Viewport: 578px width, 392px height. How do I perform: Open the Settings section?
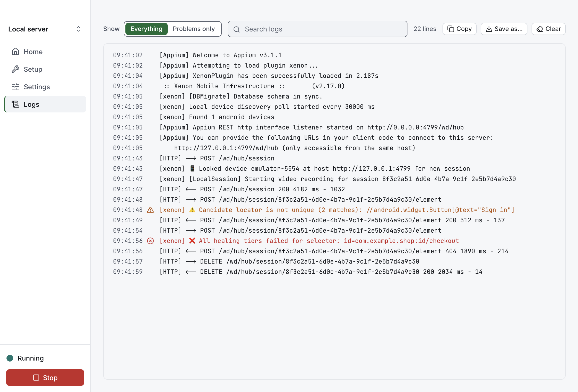point(45,87)
